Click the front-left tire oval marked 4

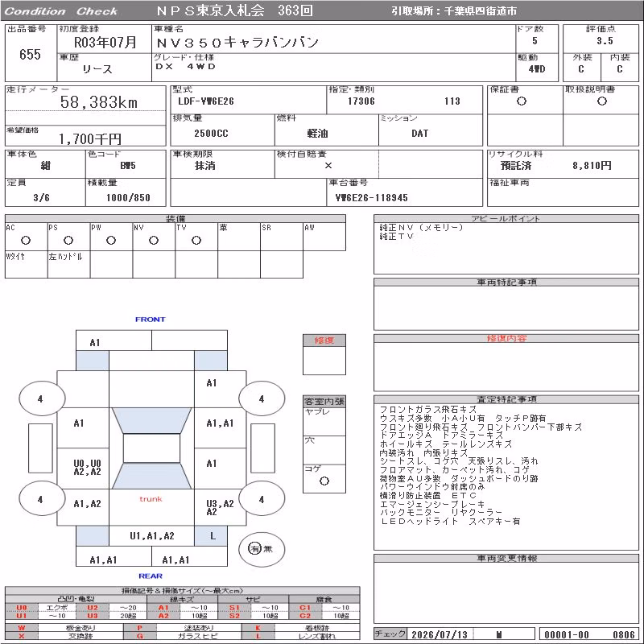tap(42, 398)
